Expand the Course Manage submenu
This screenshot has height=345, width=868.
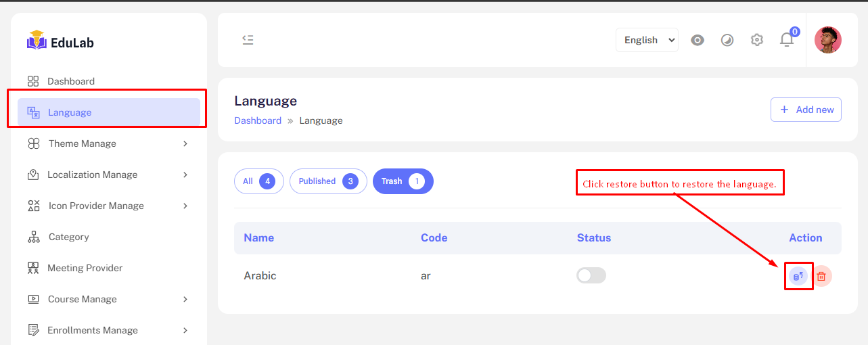[108, 299]
